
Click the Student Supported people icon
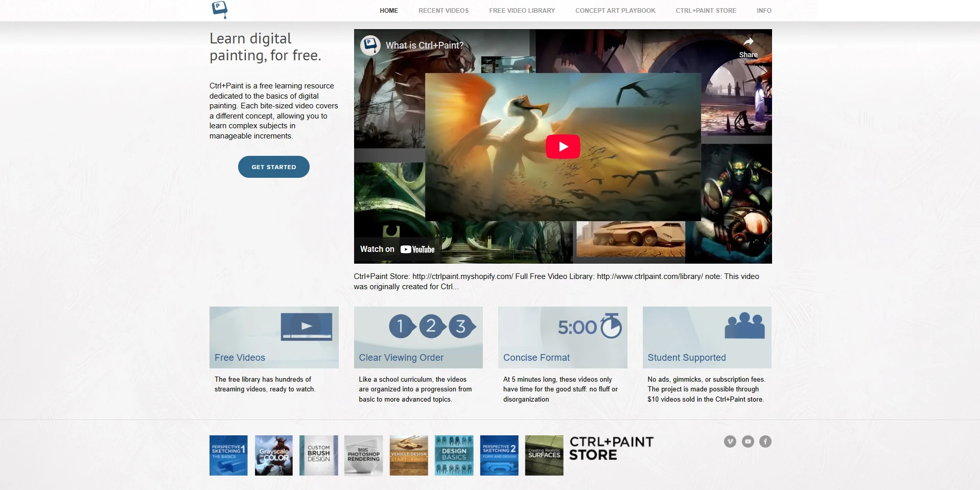(x=744, y=324)
